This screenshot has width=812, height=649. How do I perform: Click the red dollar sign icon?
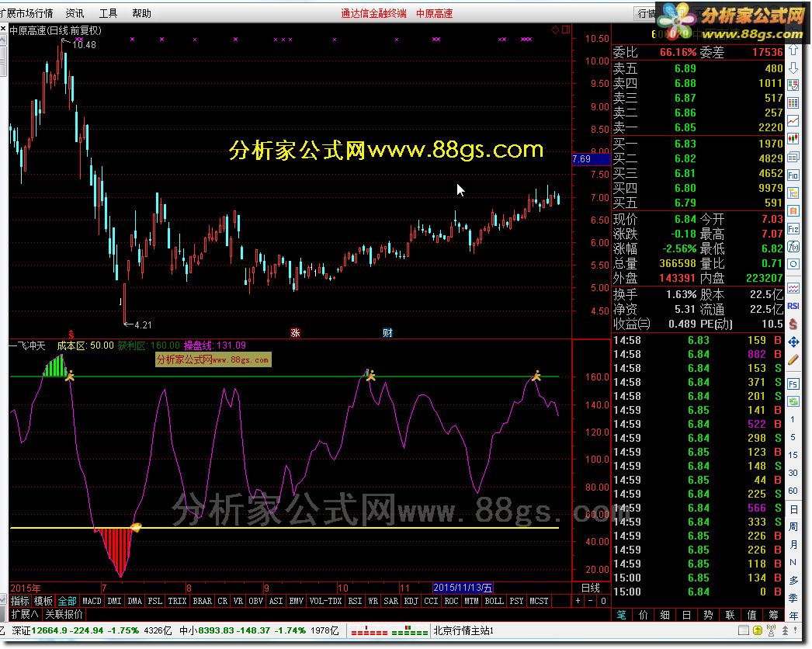pyautogui.click(x=793, y=324)
